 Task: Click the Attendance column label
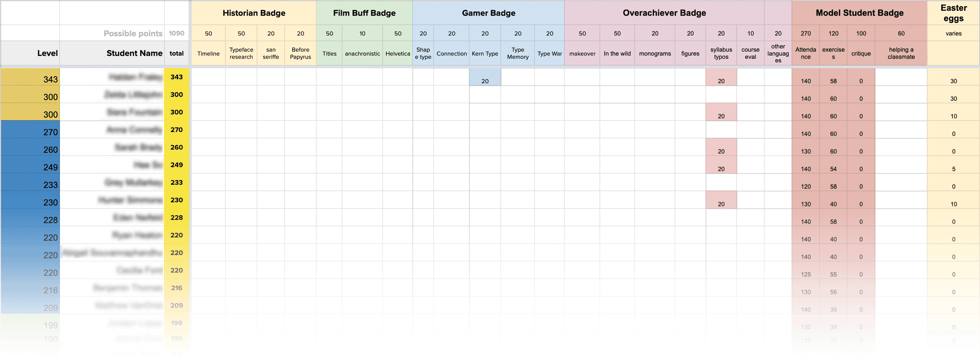[x=806, y=53]
